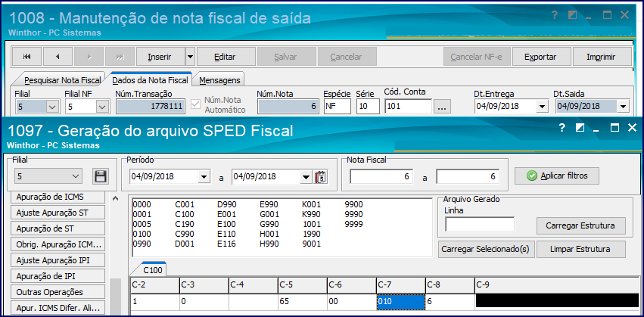This screenshot has width=644, height=317.
Task: Go to previous record in window 1008
Action: pos(58,57)
